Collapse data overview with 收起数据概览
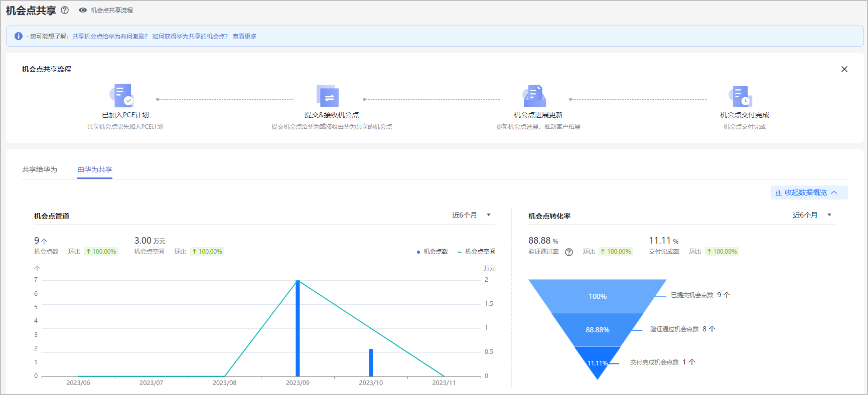 (808, 192)
